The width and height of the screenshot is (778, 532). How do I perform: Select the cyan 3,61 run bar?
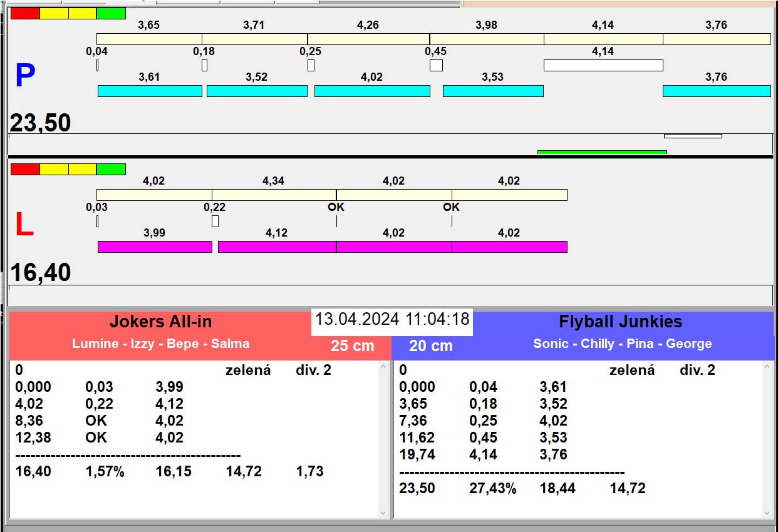pyautogui.click(x=150, y=91)
